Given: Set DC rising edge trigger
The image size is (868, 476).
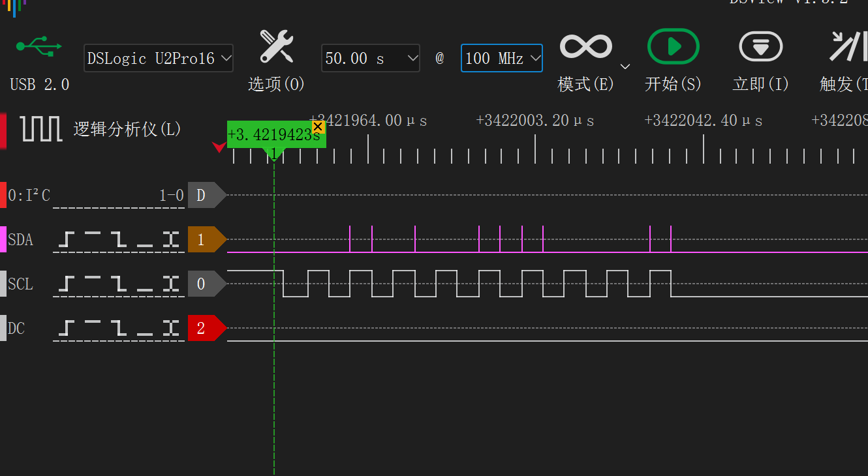Looking at the screenshot, I should (x=67, y=328).
